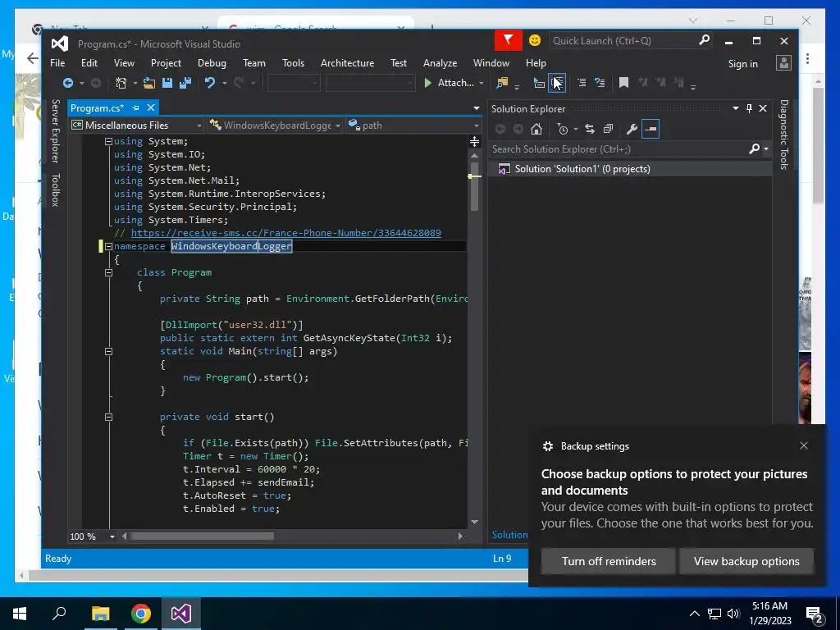Collapse the namespace WindowsKeyboardLogger block
This screenshot has height=630, width=840.
click(x=108, y=246)
